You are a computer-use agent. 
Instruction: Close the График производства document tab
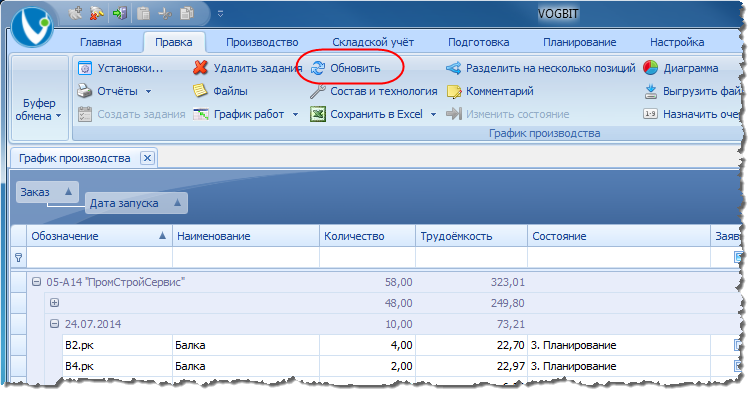pos(148,158)
